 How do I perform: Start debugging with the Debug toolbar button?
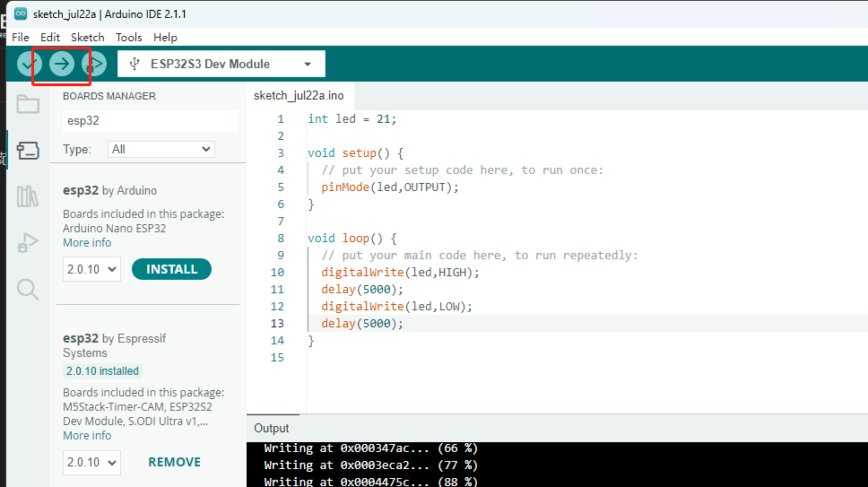(x=94, y=65)
